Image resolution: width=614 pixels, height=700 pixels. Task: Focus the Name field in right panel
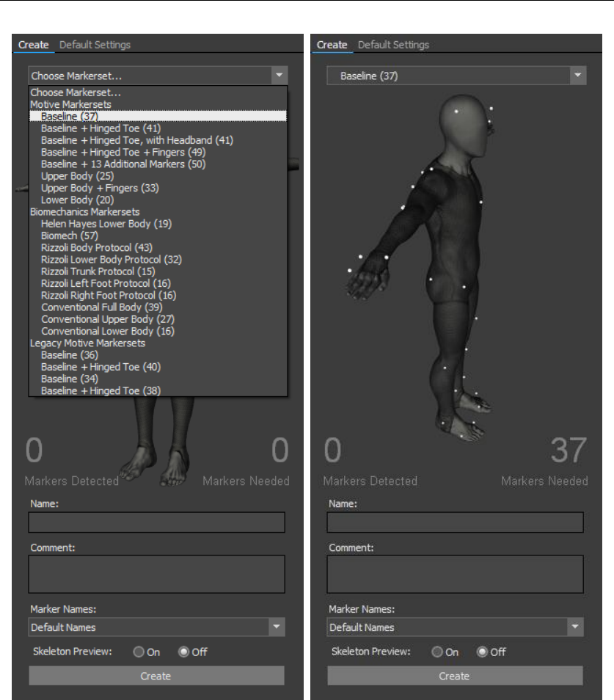tap(455, 522)
